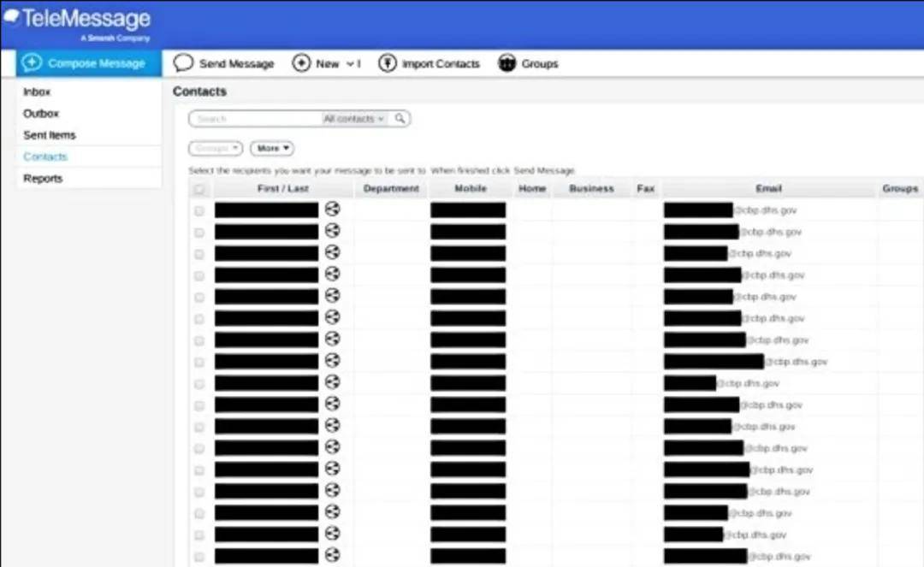The height and width of the screenshot is (567, 924).
Task: Open the All contacts filter dropdown
Action: point(353,118)
